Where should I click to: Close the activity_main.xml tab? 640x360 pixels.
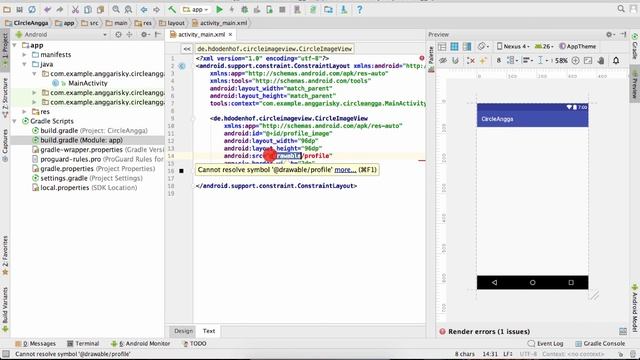(231, 35)
